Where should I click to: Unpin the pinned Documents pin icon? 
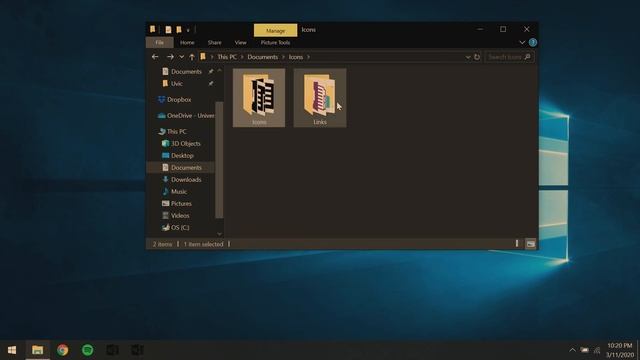tap(211, 71)
